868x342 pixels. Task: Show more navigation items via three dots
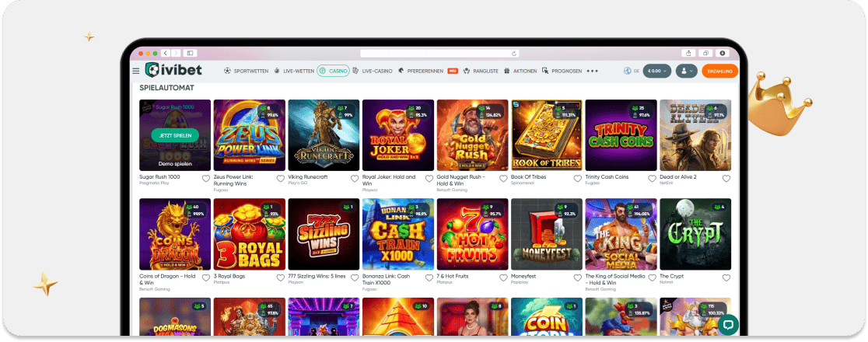[593, 71]
